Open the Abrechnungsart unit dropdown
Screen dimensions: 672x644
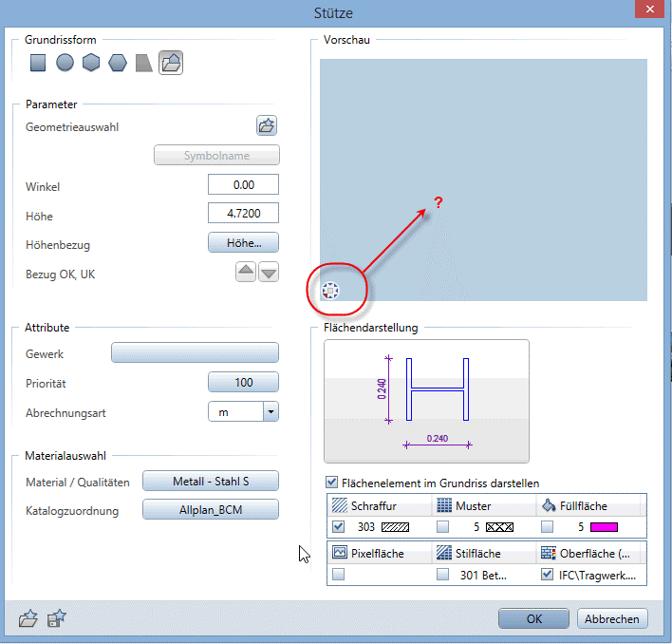pos(270,412)
